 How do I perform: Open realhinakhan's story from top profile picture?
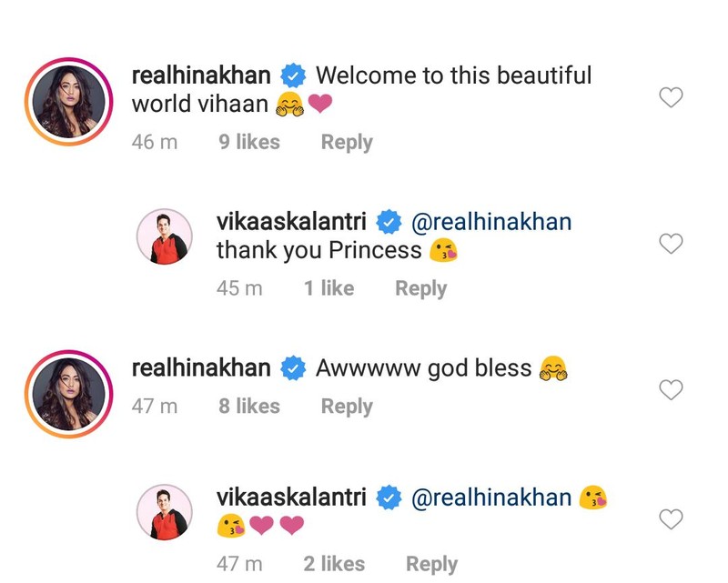click(x=69, y=102)
